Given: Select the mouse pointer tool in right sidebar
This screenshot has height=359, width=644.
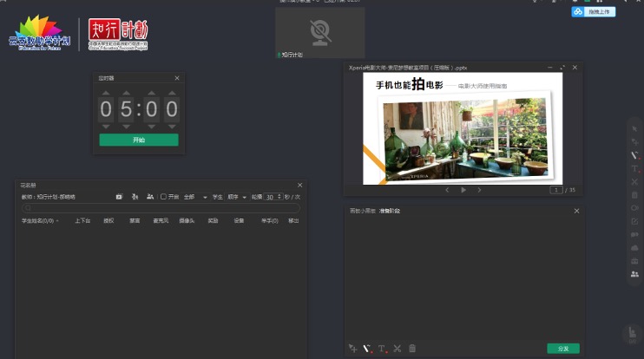Looking at the screenshot, I should coord(634,129).
